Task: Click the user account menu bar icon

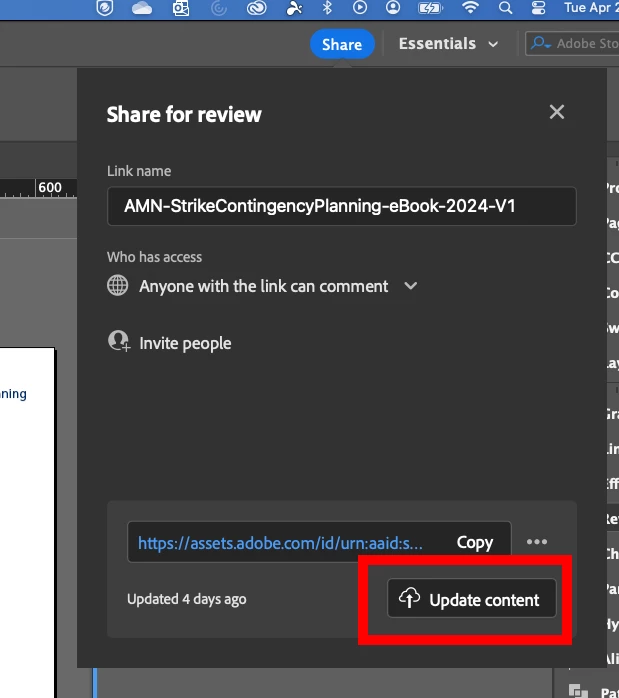Action: pyautogui.click(x=393, y=8)
